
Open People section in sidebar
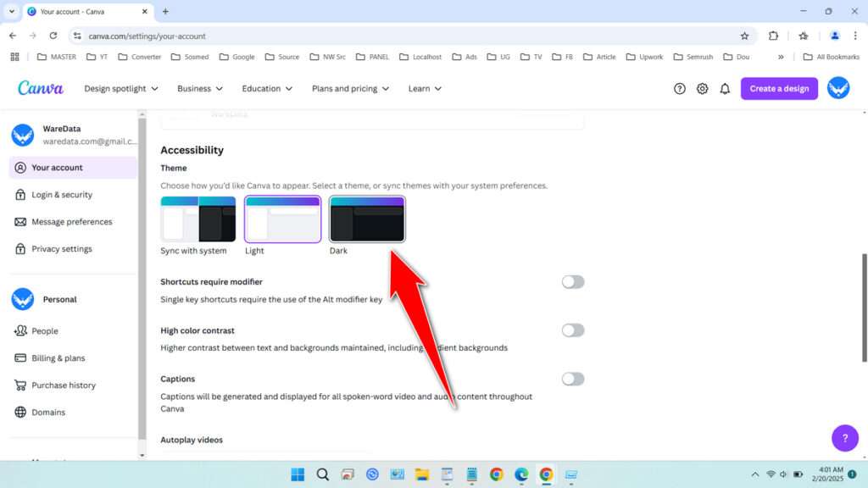[73, 331]
